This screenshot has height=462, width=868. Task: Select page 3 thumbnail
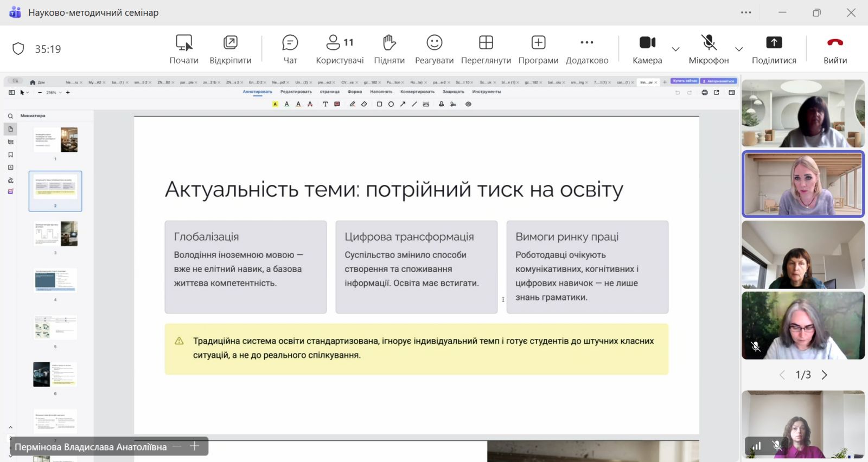pyautogui.click(x=55, y=234)
